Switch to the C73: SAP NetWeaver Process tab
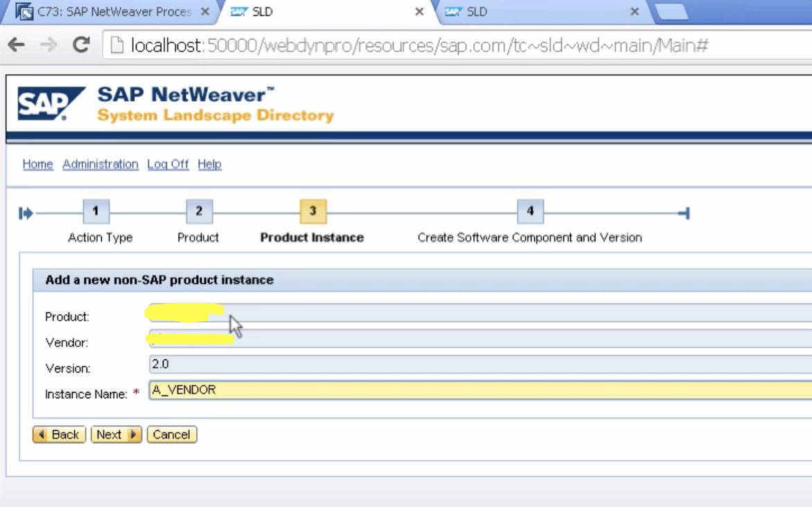812x507 pixels. click(x=113, y=11)
